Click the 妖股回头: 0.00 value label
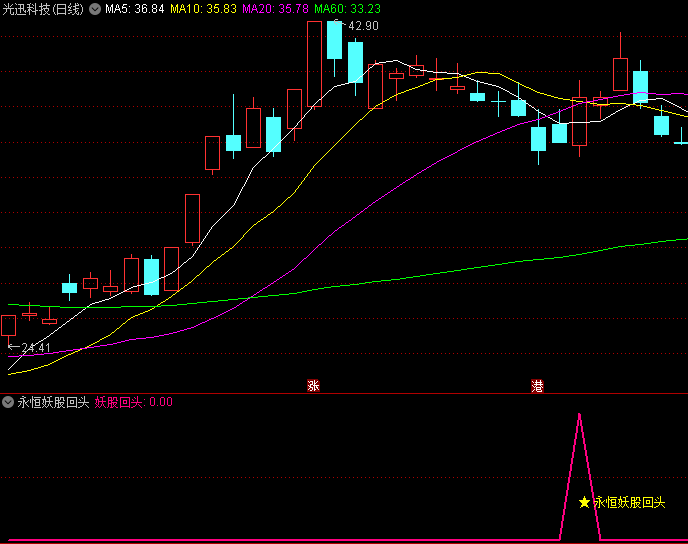The height and width of the screenshot is (544, 688). pyautogui.click(x=133, y=402)
